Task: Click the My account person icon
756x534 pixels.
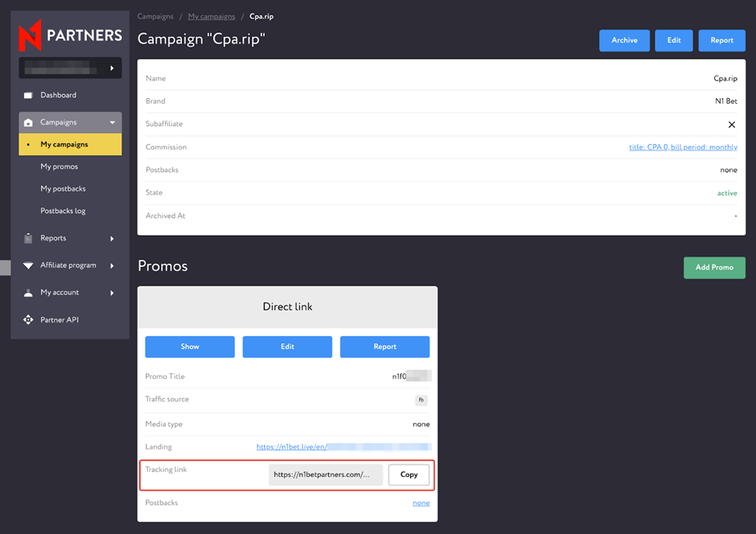Action: coord(29,293)
